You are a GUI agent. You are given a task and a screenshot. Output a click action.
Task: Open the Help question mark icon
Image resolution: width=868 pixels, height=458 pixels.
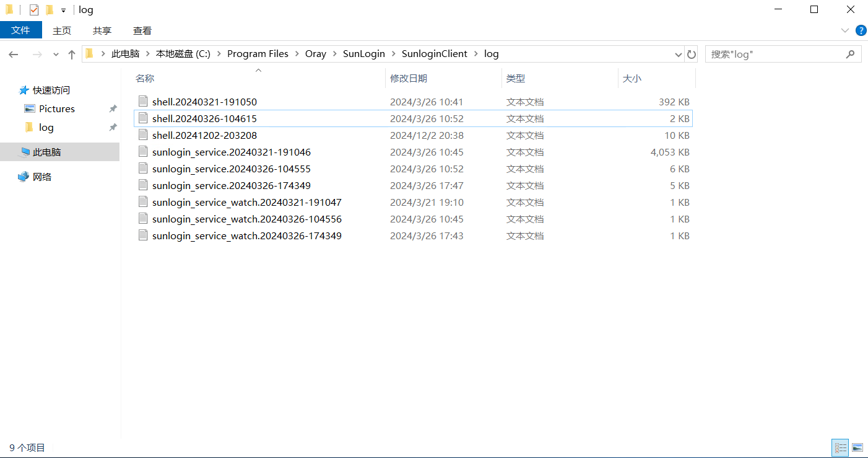tap(861, 30)
